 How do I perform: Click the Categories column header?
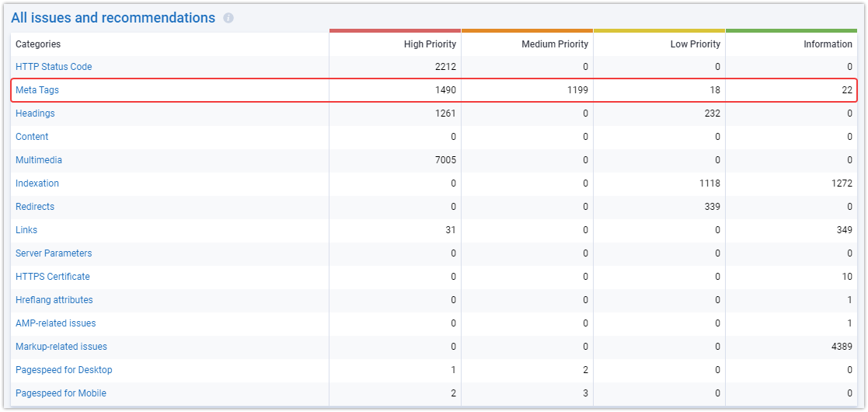tap(38, 44)
